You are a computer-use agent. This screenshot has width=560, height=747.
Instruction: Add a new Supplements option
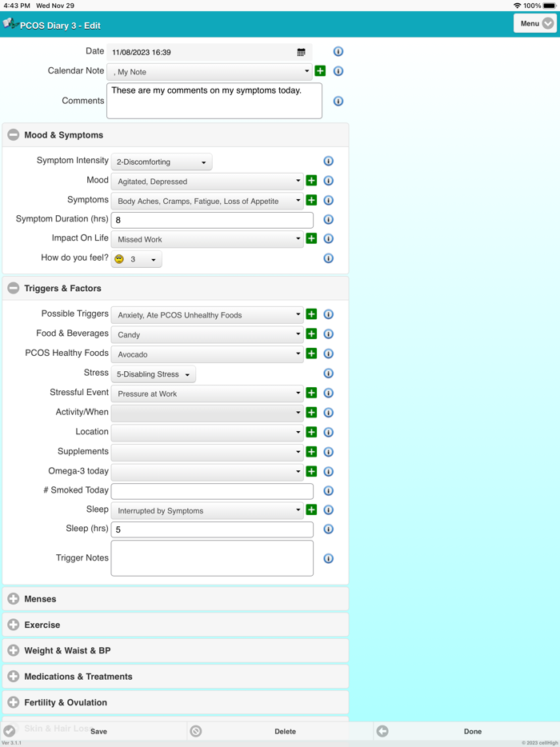pyautogui.click(x=311, y=452)
